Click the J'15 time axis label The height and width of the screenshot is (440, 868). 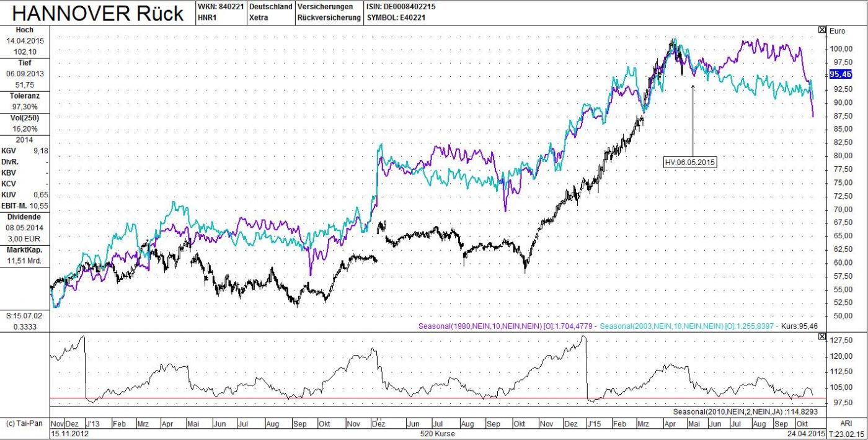tap(594, 423)
